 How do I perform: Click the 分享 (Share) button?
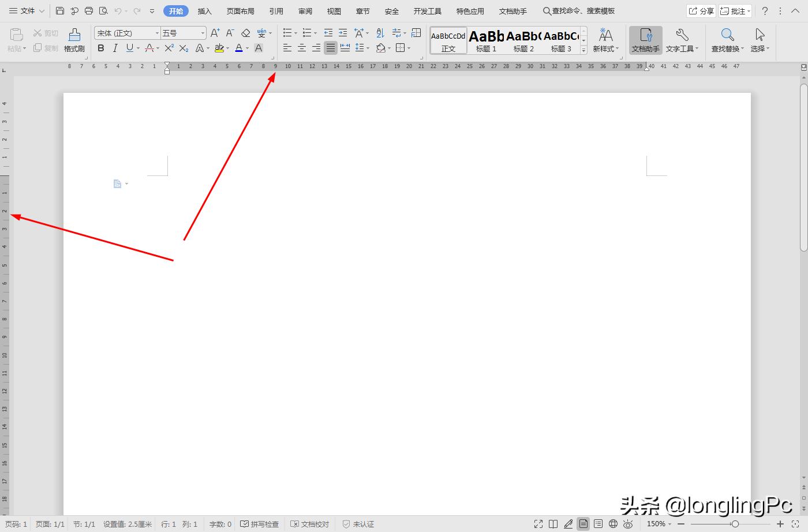(701, 11)
